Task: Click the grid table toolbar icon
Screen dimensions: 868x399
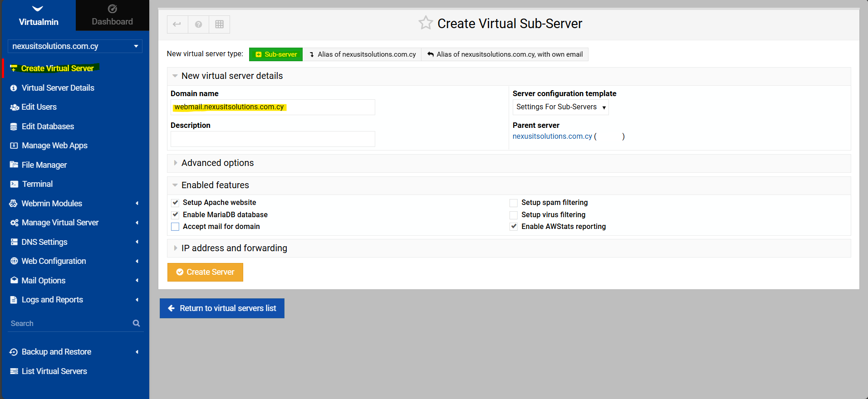Action: coord(220,24)
